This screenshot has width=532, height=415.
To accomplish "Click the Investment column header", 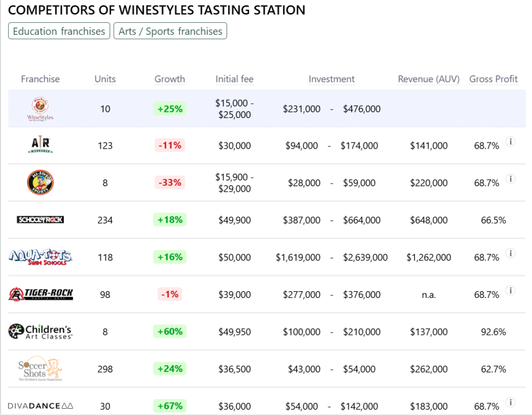I will tap(331, 79).
